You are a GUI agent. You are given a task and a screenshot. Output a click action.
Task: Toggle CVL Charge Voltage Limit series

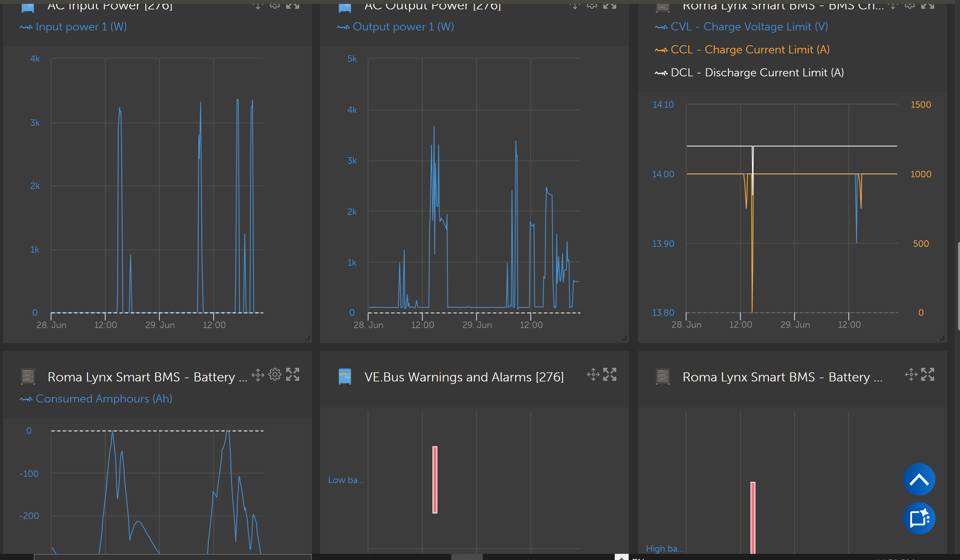coord(749,27)
